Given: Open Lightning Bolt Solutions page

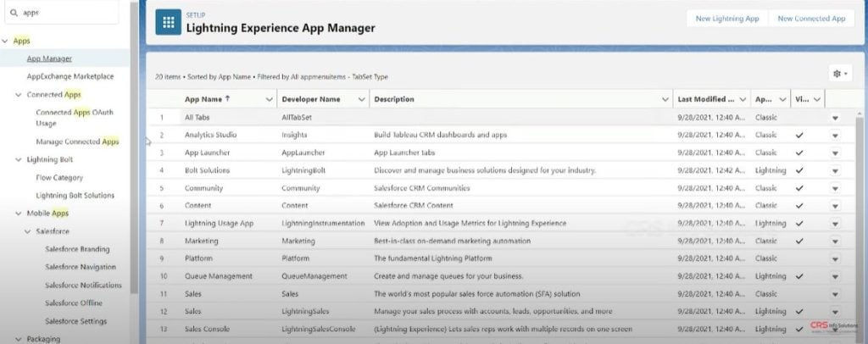Looking at the screenshot, I should tap(75, 195).
